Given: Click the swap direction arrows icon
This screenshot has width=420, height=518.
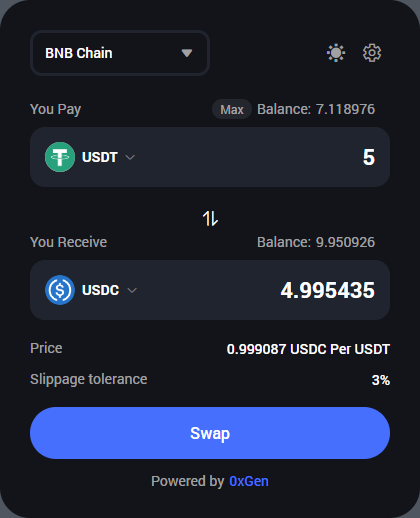Looking at the screenshot, I should point(210,218).
